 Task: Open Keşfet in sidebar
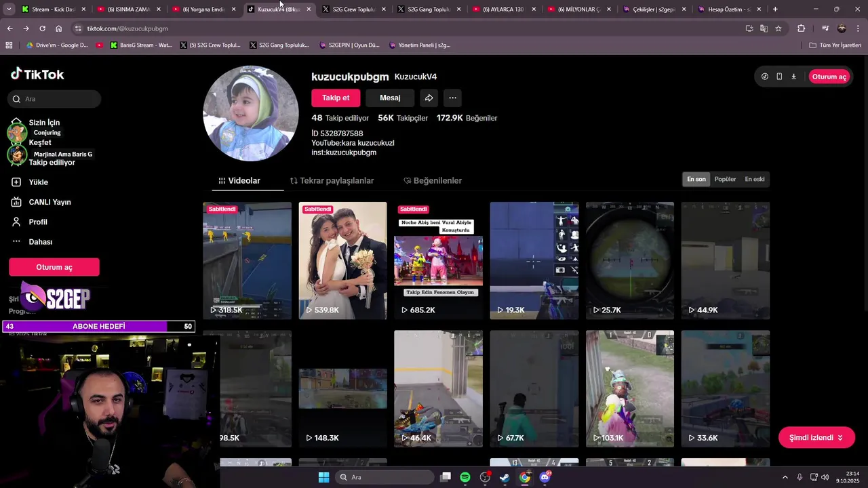(x=40, y=142)
